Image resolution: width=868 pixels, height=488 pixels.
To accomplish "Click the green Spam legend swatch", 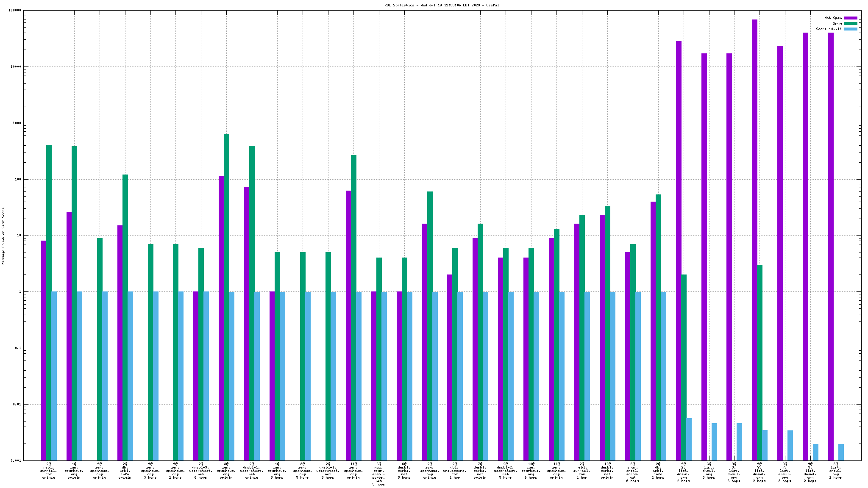I will pos(850,23).
